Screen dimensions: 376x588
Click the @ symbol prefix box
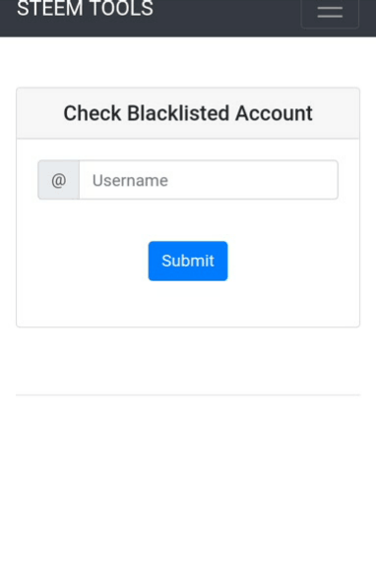[x=58, y=180]
